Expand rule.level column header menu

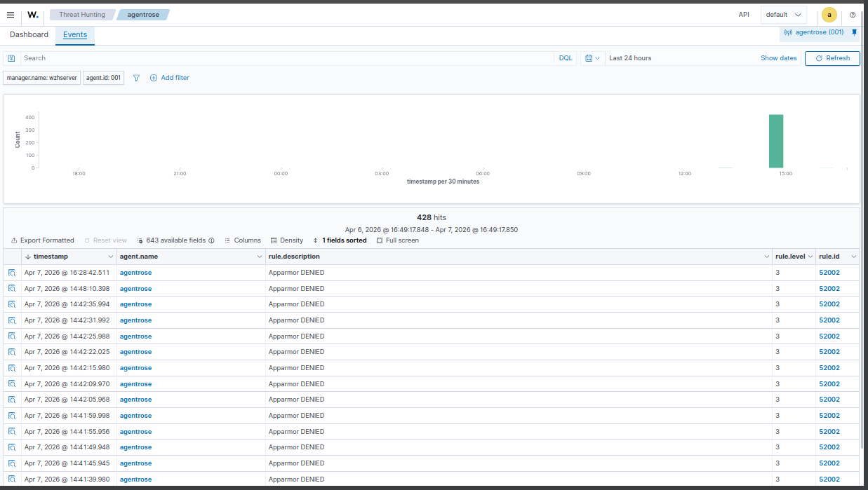810,257
